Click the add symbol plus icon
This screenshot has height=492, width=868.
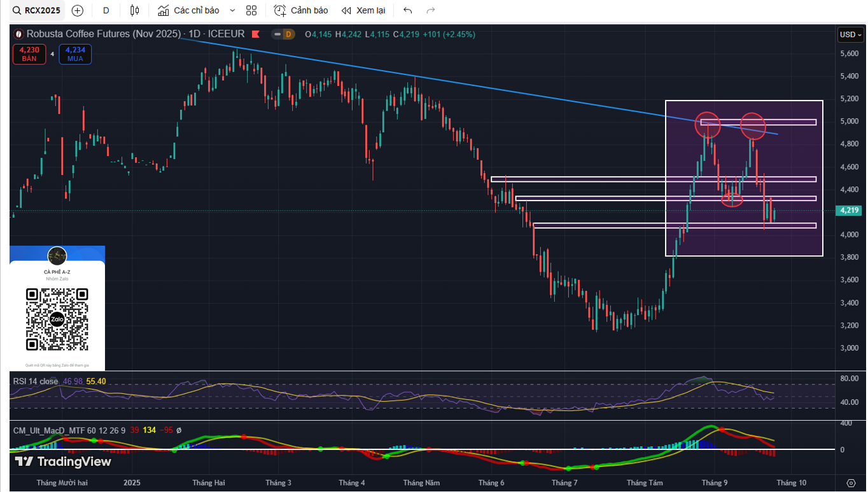(77, 10)
